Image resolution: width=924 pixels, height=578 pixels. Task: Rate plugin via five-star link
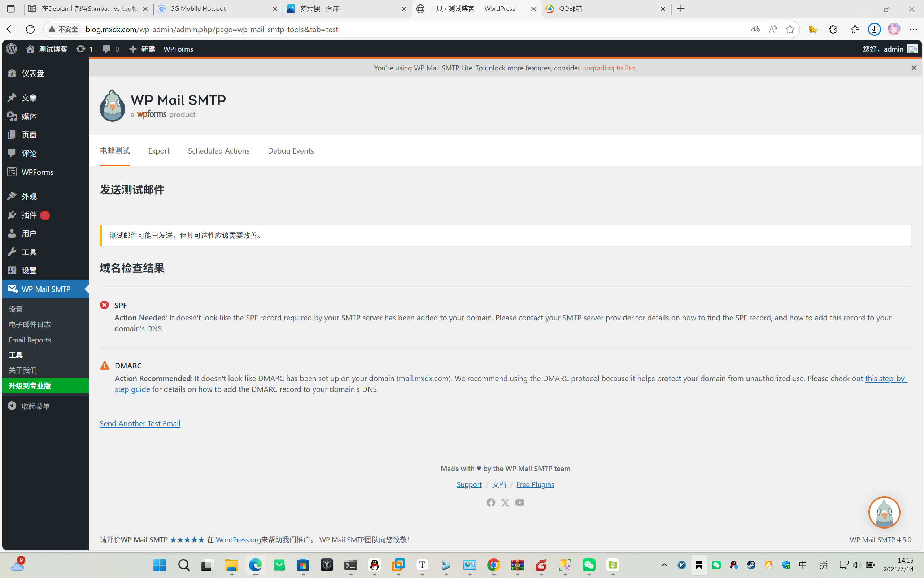tap(187, 539)
